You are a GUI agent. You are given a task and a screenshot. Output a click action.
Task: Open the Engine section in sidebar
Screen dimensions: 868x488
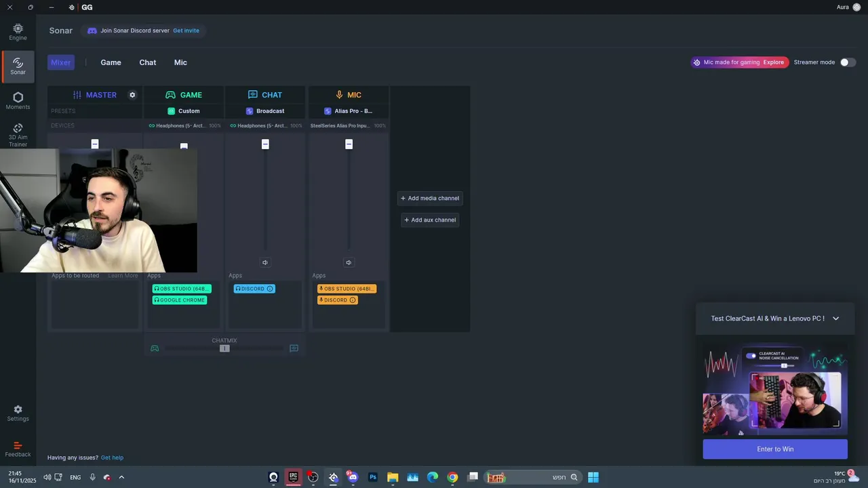point(18,32)
